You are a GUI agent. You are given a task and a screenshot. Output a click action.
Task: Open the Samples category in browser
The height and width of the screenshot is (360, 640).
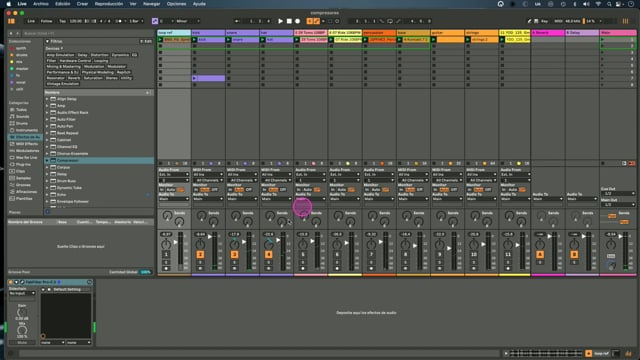click(x=20, y=178)
